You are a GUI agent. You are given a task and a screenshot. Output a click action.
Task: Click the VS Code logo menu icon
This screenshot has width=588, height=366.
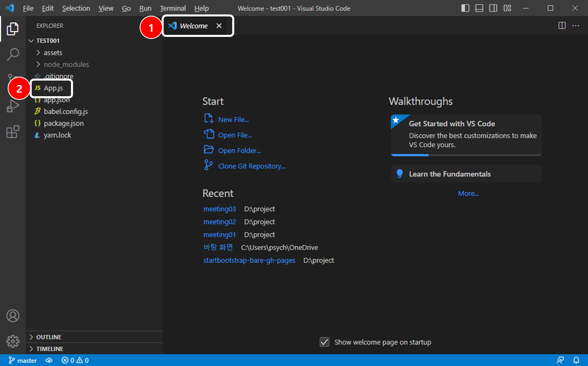click(10, 8)
